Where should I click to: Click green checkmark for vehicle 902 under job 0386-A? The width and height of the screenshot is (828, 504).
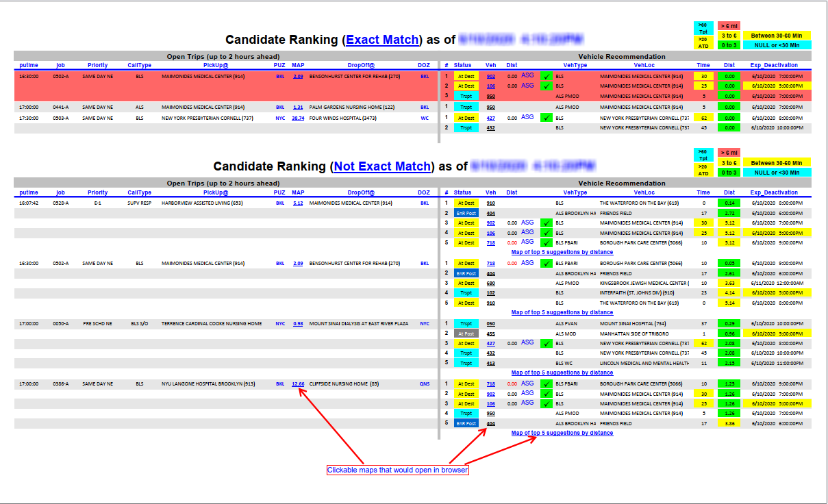[546, 394]
